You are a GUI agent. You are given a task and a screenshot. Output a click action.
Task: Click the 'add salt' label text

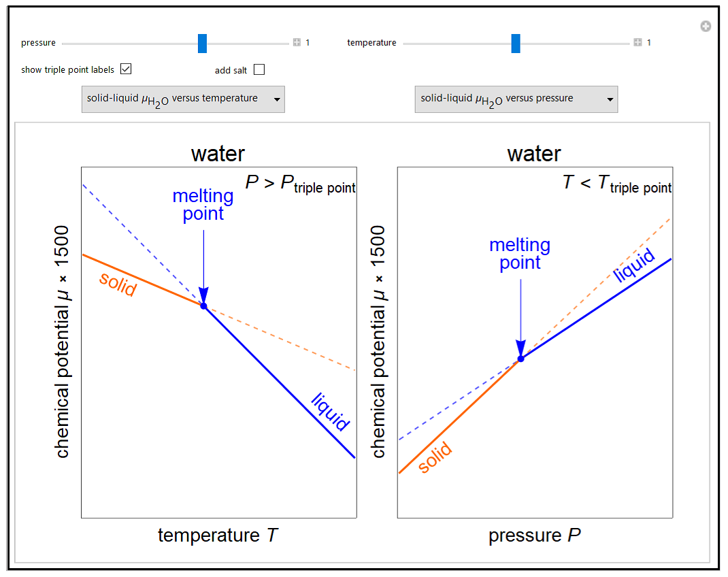pos(231,70)
